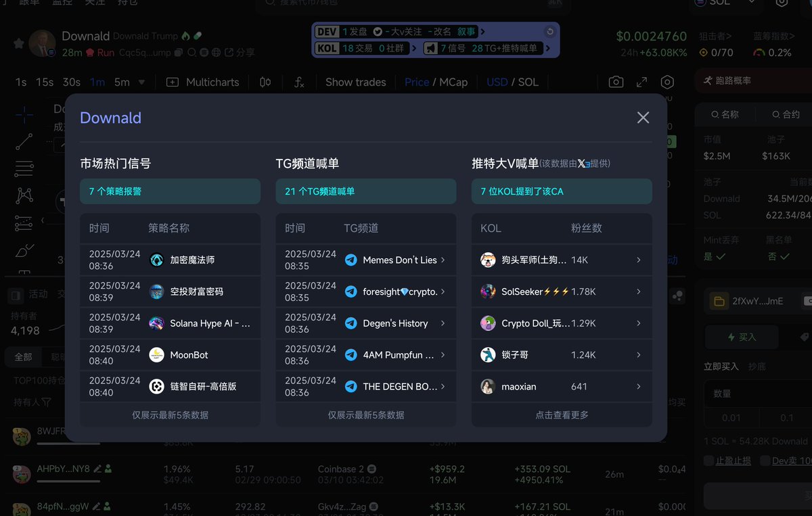Click the 21 个TG频道喊单 banner
The width and height of the screenshot is (812, 516).
point(366,191)
